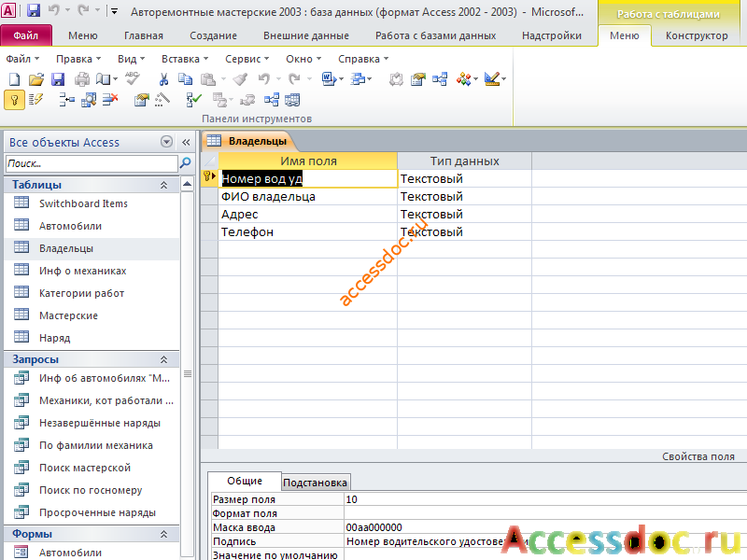This screenshot has width=747, height=560.
Task: Open the Сервис dropdown menu
Action: [247, 59]
